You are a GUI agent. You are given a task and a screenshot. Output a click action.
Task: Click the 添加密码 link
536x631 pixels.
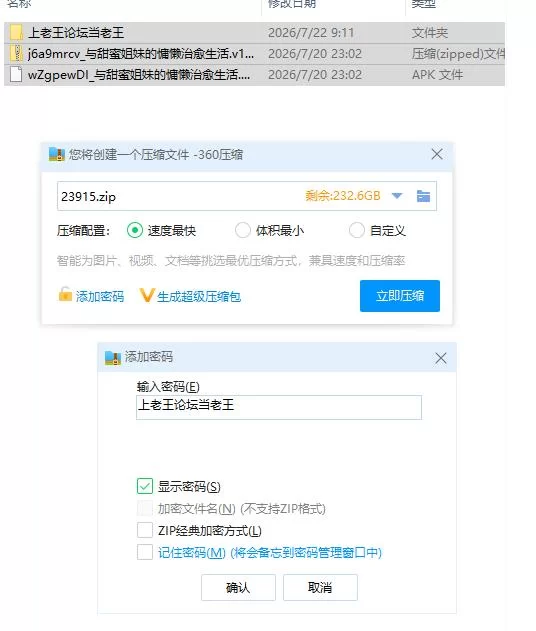pos(100,297)
